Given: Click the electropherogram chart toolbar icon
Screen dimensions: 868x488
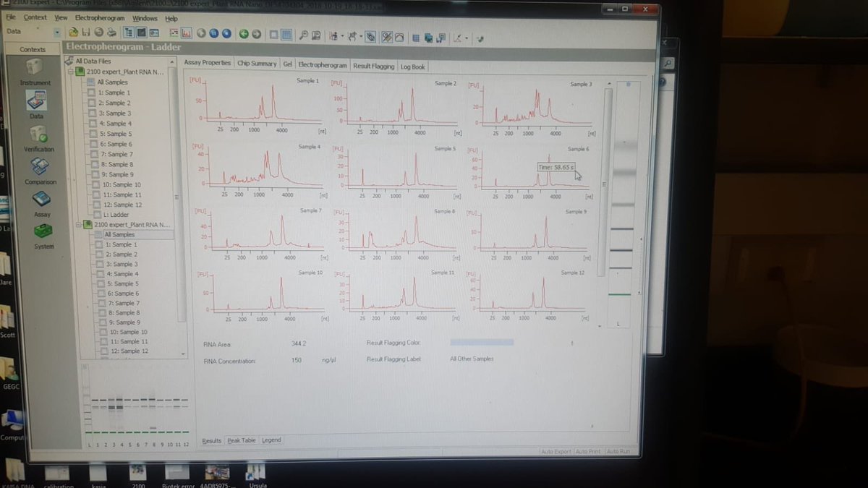Looking at the screenshot, I should [186, 33].
